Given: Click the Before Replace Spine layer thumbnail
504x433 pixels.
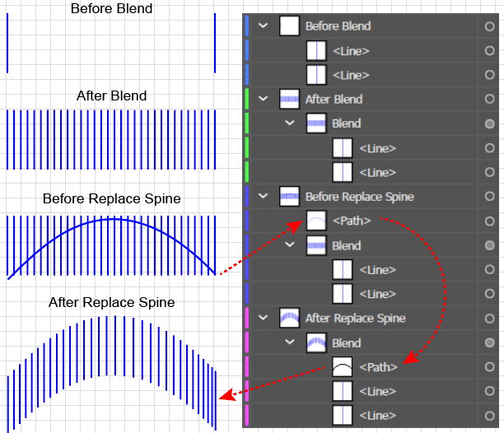Looking at the screenshot, I should 289,197.
